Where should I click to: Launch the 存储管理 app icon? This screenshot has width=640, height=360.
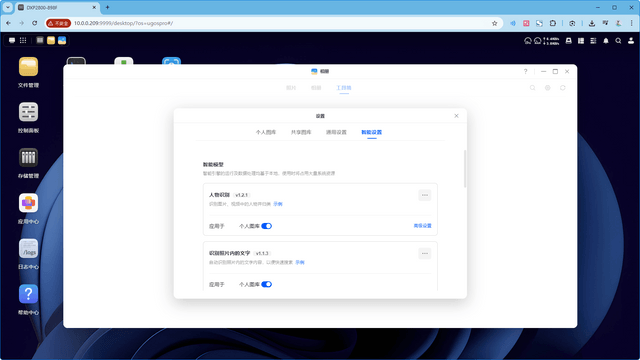(x=28, y=158)
